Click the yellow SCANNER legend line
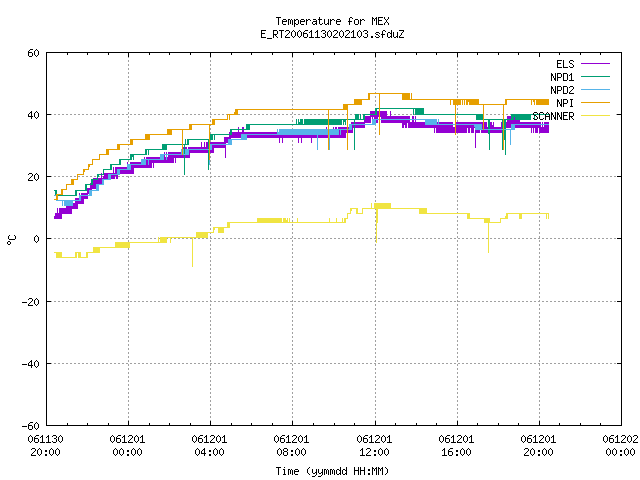Viewport: 640px width, 480px height. pyautogui.click(x=595, y=116)
